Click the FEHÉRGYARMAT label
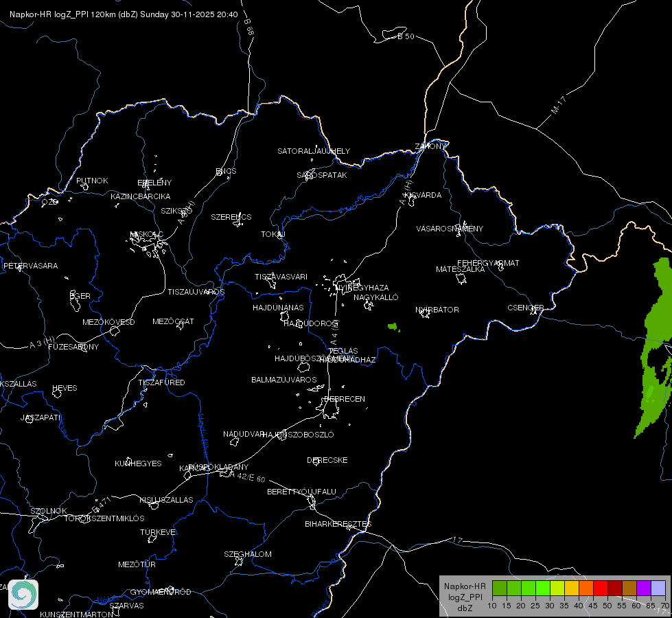 coord(488,263)
